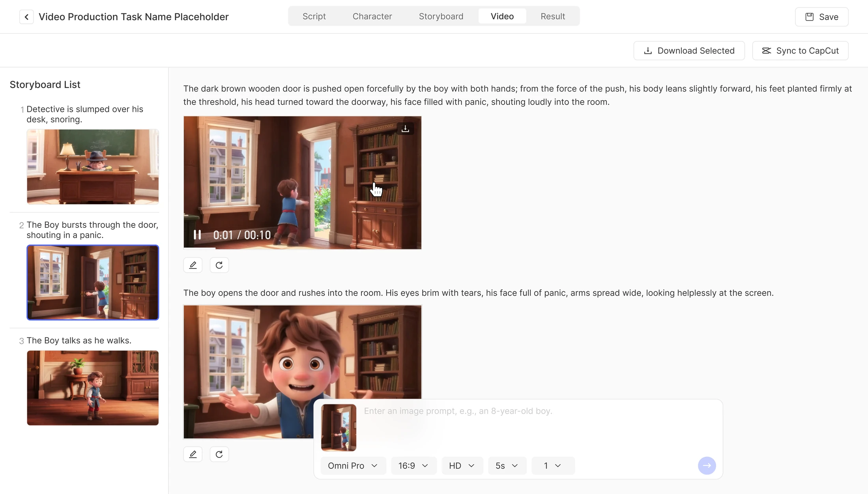Open the 5s duration dropdown
The image size is (868, 494).
(507, 466)
